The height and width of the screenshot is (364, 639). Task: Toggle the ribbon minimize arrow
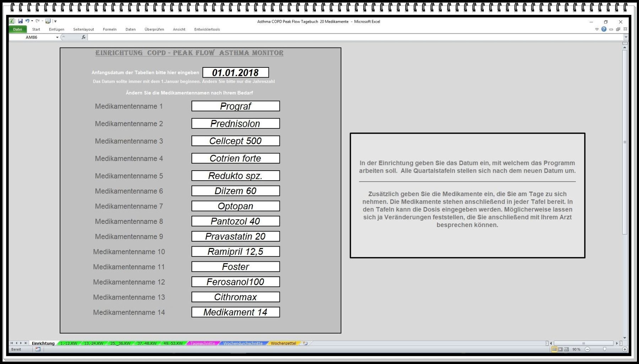point(597,29)
